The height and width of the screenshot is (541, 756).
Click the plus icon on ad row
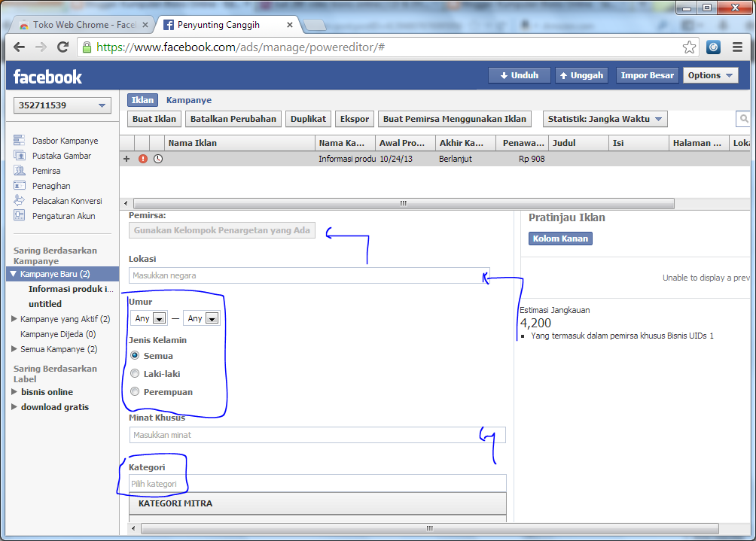(127, 159)
